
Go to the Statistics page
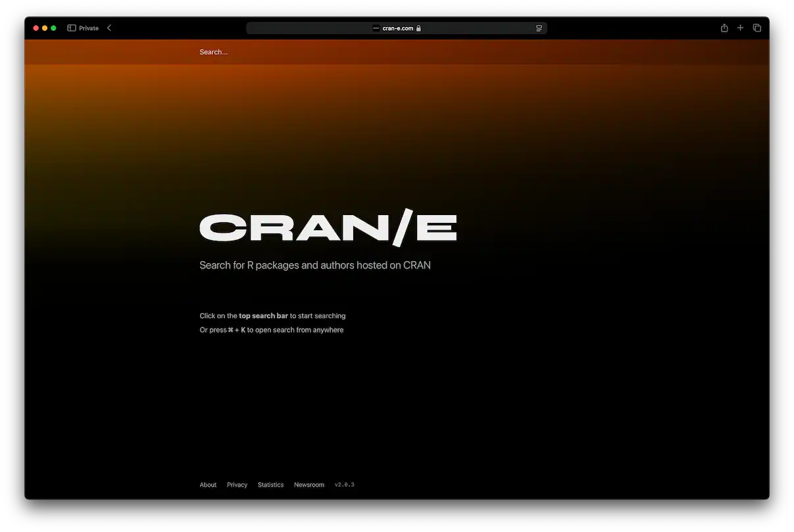(x=270, y=485)
